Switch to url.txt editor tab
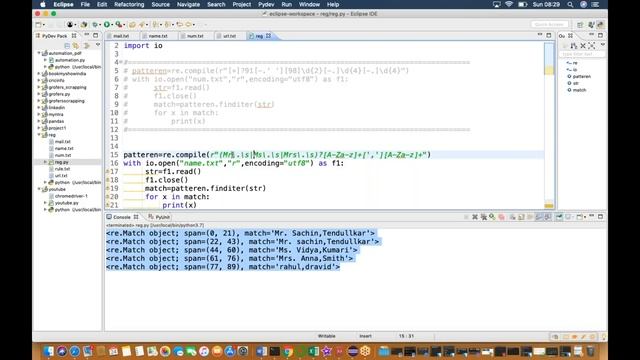 pyautogui.click(x=229, y=36)
